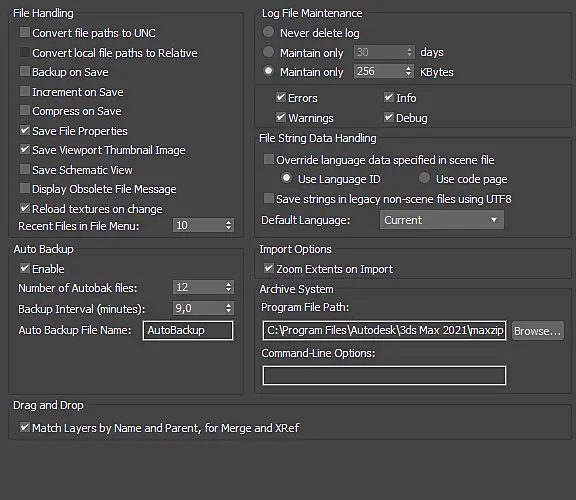Uncheck Save Viewport Thumbnail Image
This screenshot has width=576, height=500.
pyautogui.click(x=25, y=149)
